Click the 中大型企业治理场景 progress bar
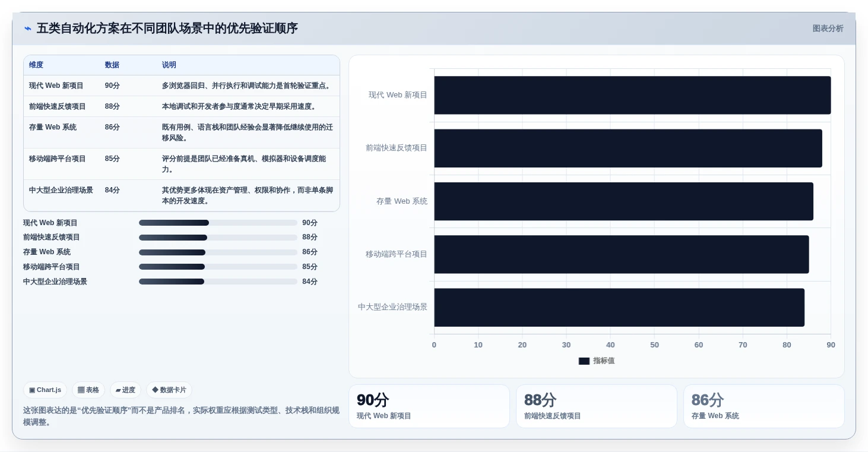This screenshot has height=452, width=868. click(x=218, y=282)
